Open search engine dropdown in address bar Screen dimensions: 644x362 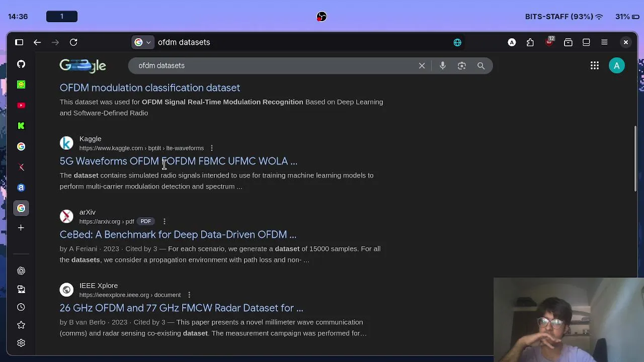click(x=143, y=42)
